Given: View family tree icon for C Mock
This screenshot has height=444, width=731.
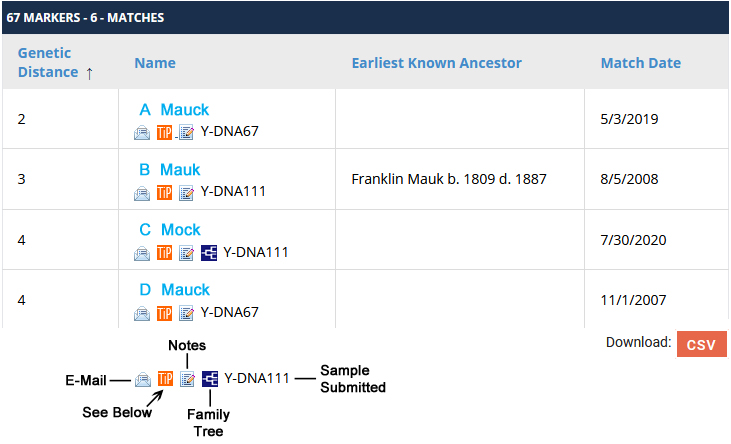Looking at the screenshot, I should (x=209, y=252).
